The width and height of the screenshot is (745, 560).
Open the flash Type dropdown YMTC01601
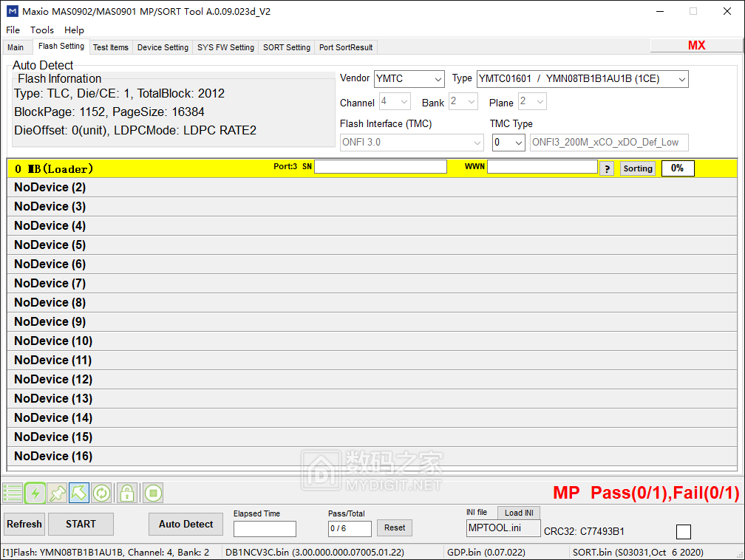pos(582,79)
